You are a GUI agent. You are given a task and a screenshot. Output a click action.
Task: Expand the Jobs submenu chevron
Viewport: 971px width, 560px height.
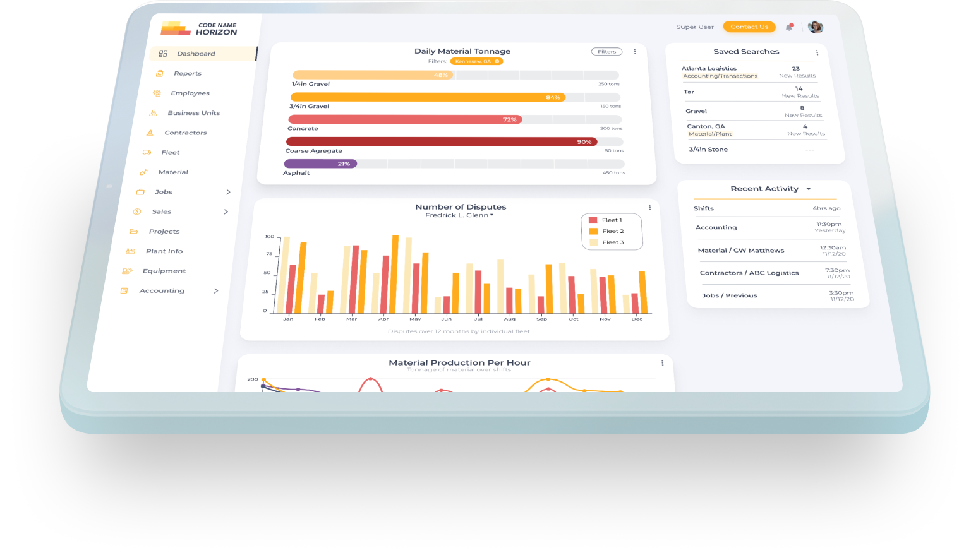click(x=228, y=192)
